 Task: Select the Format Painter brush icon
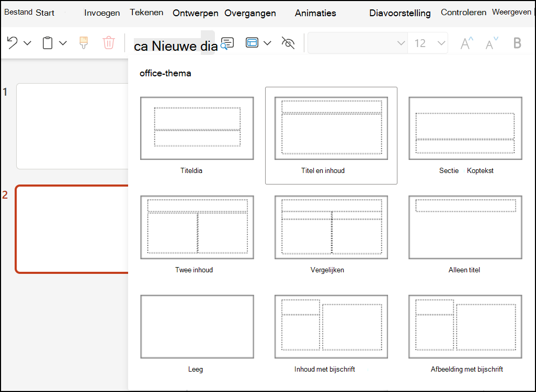point(84,43)
